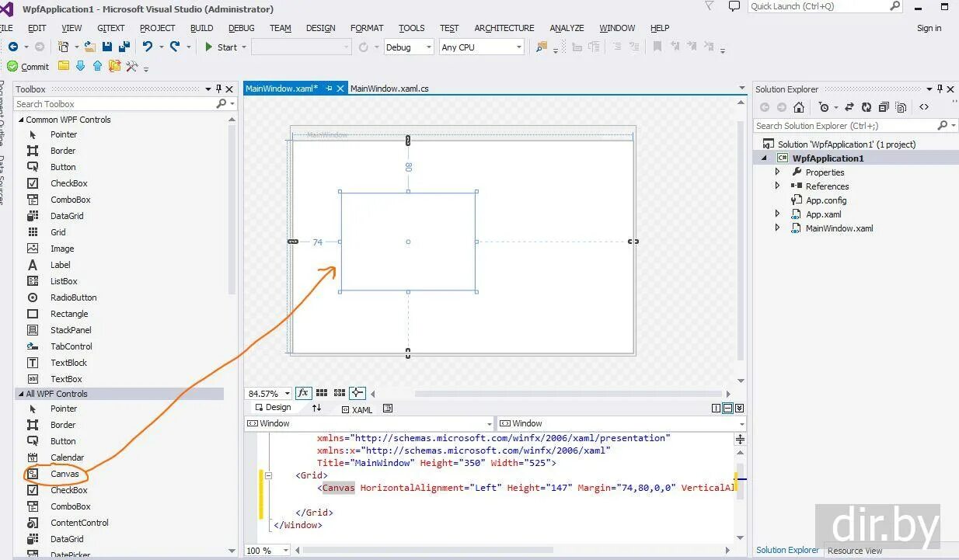Click the View Code angle-brackets icon

[924, 107]
